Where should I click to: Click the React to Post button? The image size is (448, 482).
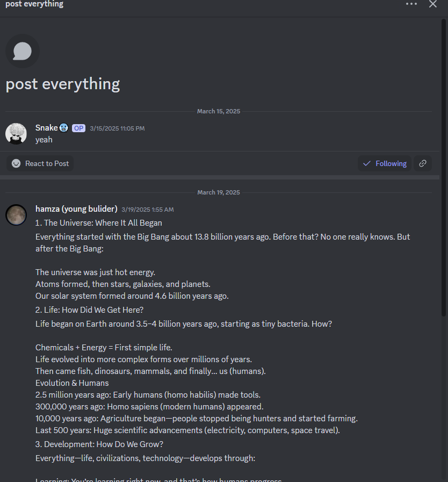pyautogui.click(x=40, y=163)
